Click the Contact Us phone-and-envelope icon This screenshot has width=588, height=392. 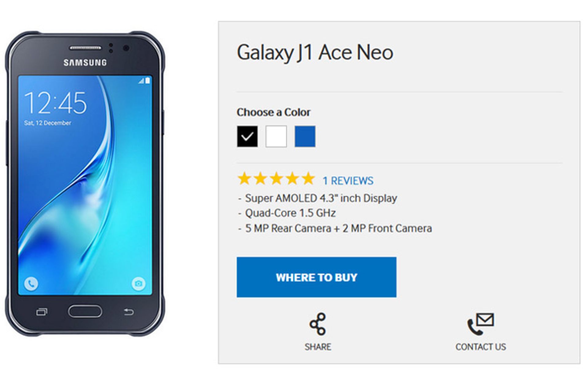pos(480,324)
